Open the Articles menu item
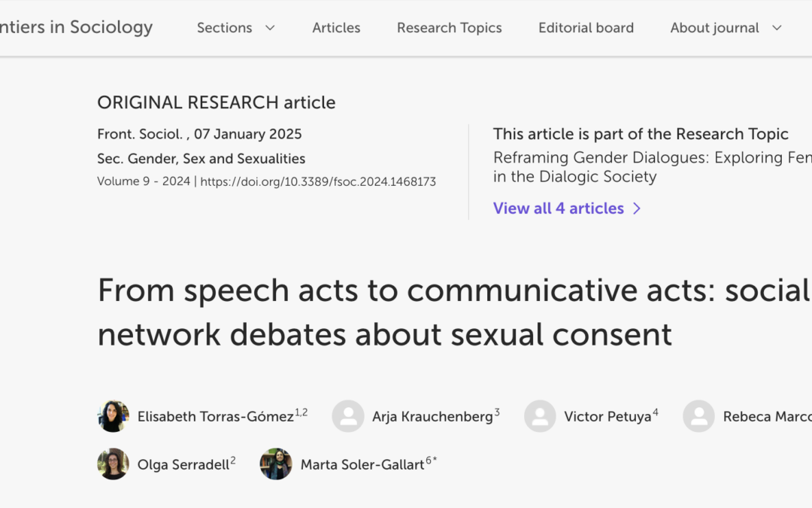 336,28
